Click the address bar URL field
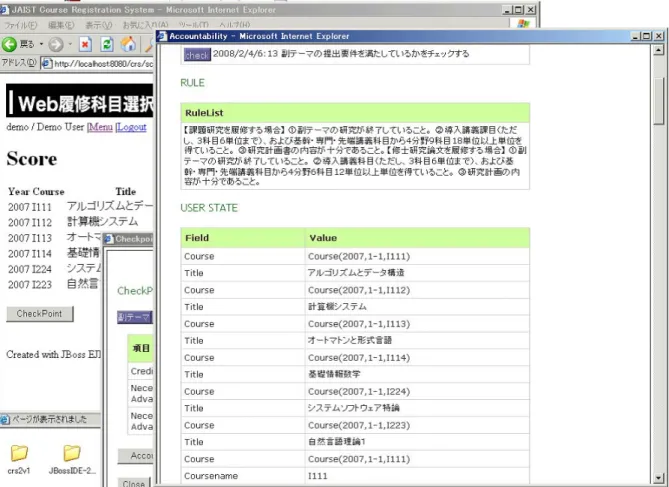 pyautogui.click(x=97, y=64)
